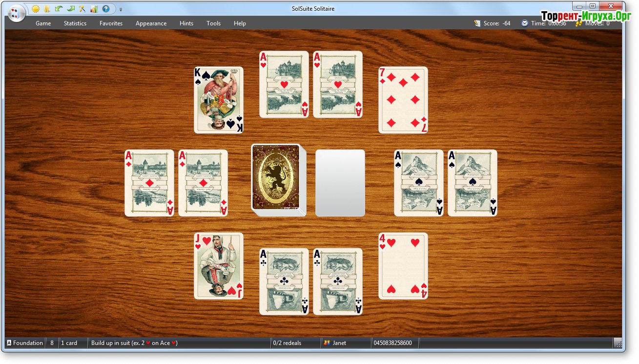The width and height of the screenshot is (639, 364).
Task: Click the notepad icon beside Score
Action: click(x=477, y=23)
